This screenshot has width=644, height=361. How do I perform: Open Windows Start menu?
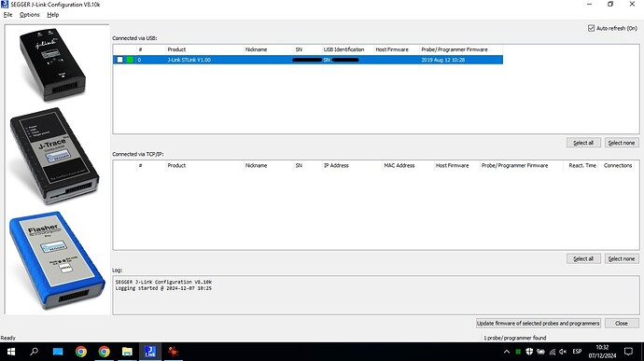[x=11, y=352]
